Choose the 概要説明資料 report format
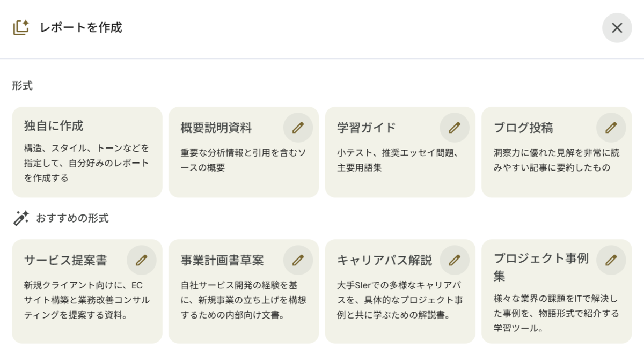This screenshot has width=644, height=348. (244, 152)
